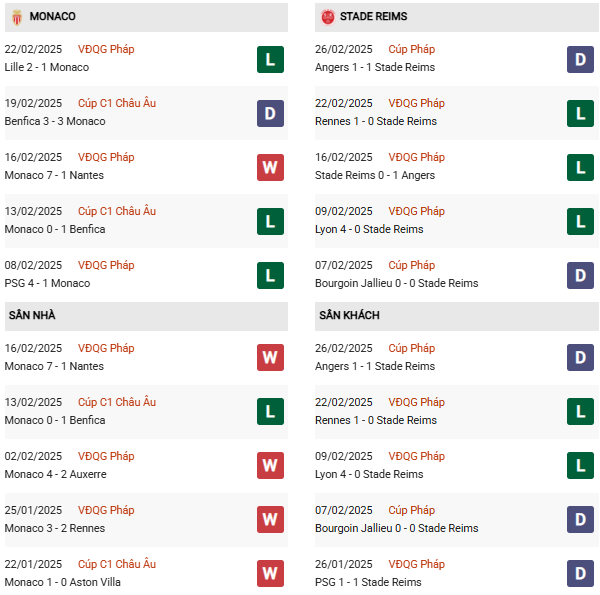
Task: Click the D badge for Benfica 3-3 Monaco
Action: coord(270,114)
